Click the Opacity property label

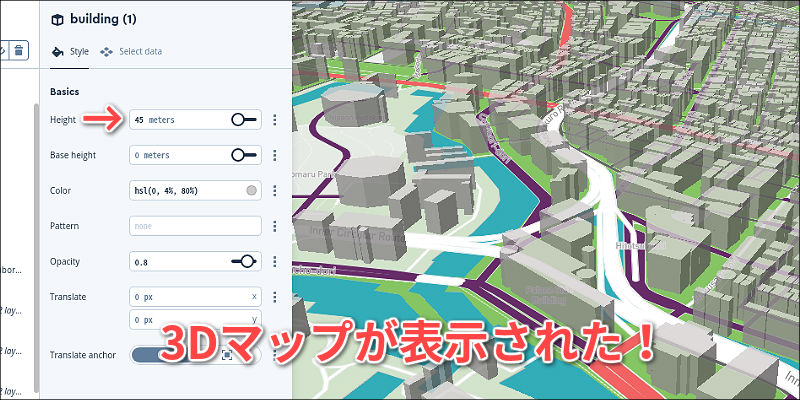pos(65,262)
